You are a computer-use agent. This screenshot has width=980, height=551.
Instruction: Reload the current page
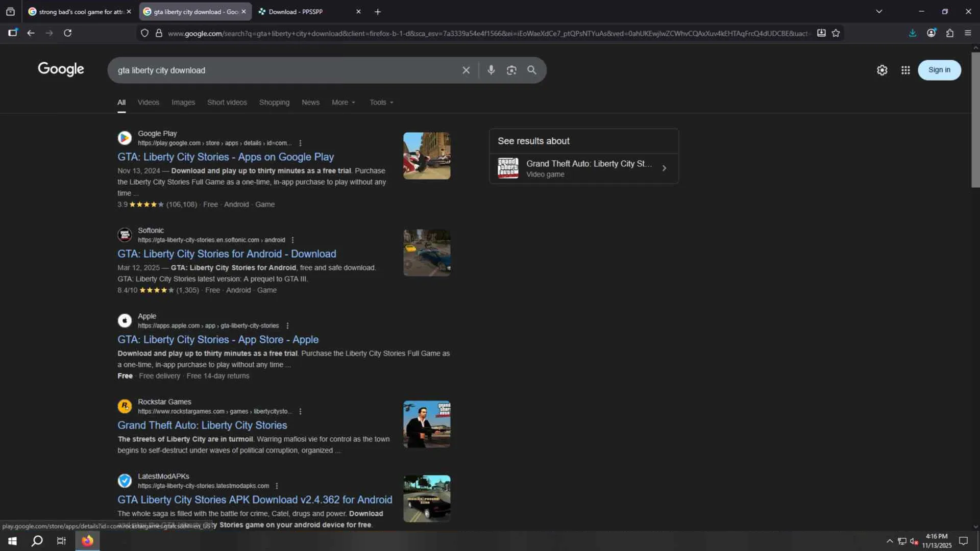(x=67, y=33)
